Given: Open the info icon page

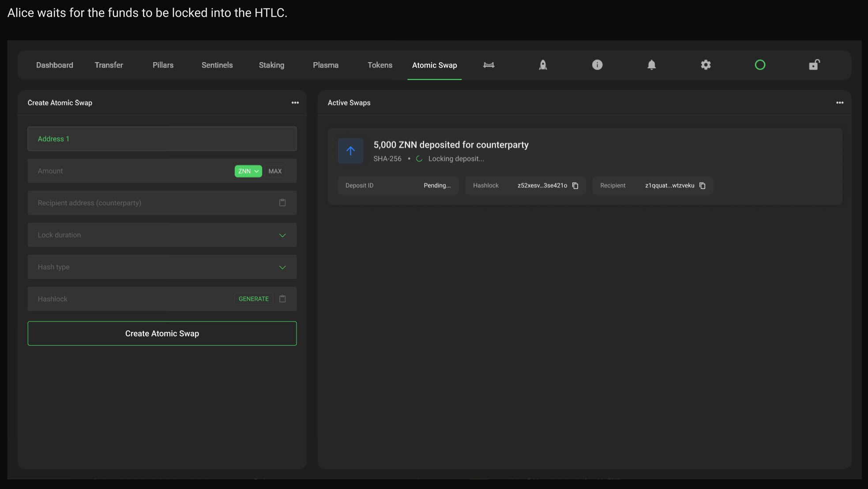Looking at the screenshot, I should tap(597, 65).
